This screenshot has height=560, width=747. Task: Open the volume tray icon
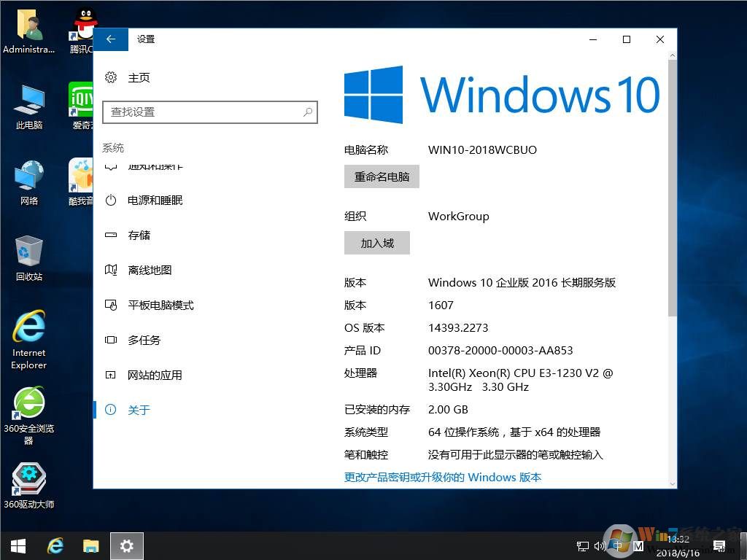pos(600,545)
